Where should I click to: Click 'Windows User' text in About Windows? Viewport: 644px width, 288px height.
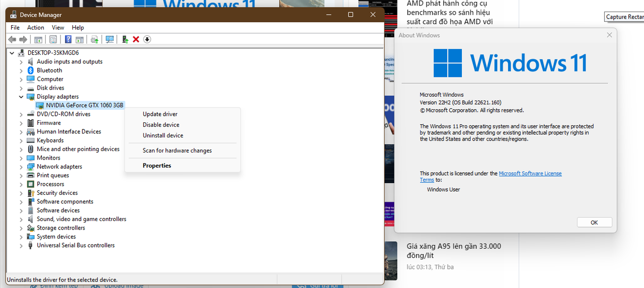click(443, 190)
